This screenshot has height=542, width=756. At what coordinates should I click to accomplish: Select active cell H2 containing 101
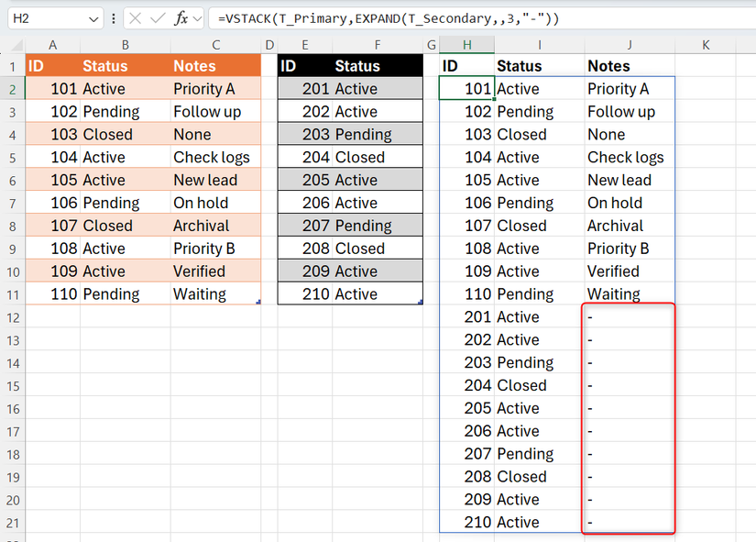pyautogui.click(x=466, y=89)
